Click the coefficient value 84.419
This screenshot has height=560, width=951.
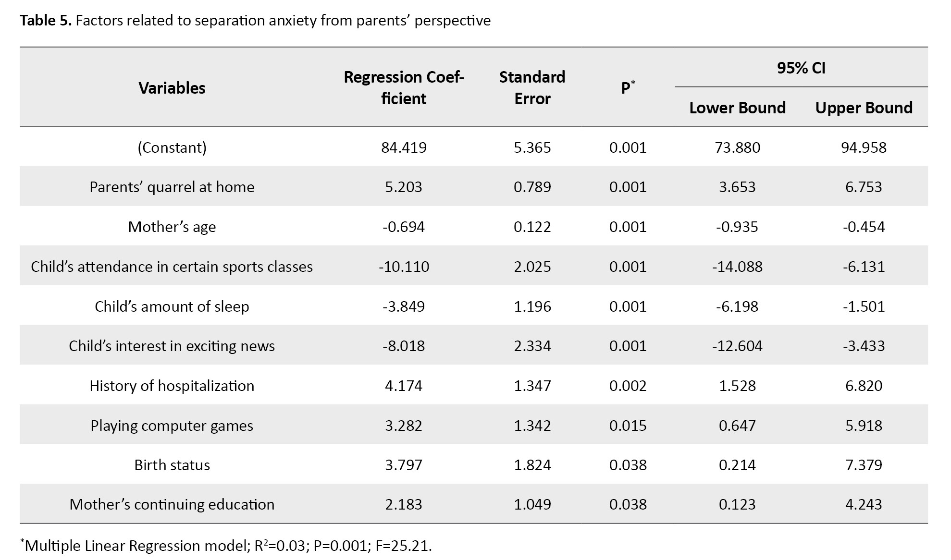[x=404, y=147]
